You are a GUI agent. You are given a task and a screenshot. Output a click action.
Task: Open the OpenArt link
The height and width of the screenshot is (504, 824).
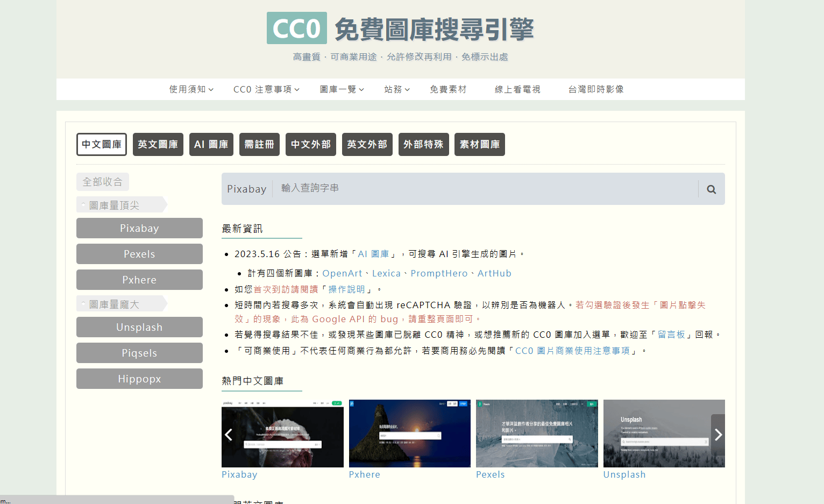(x=342, y=273)
